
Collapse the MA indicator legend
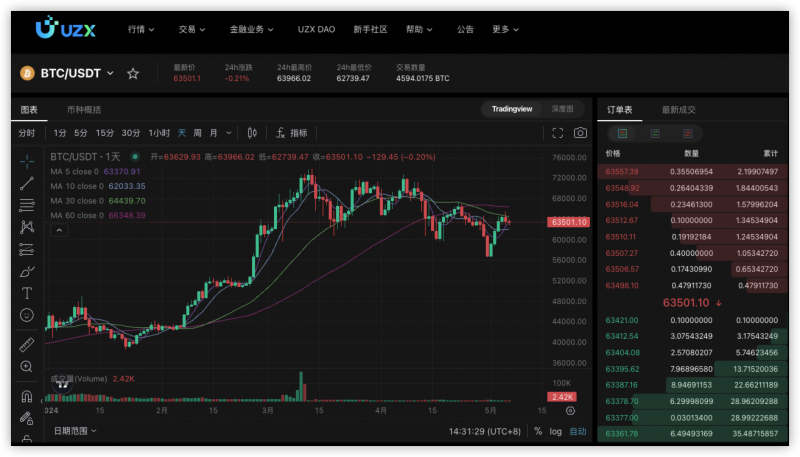tap(59, 231)
